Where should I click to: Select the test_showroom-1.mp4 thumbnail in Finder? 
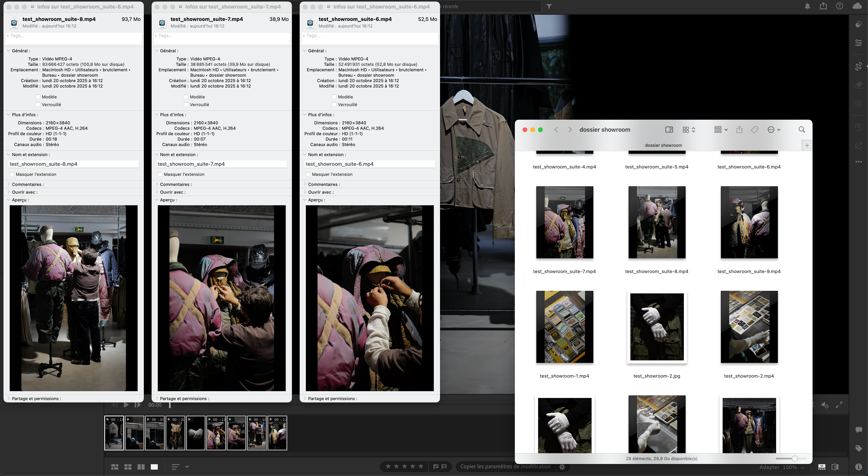pyautogui.click(x=564, y=327)
